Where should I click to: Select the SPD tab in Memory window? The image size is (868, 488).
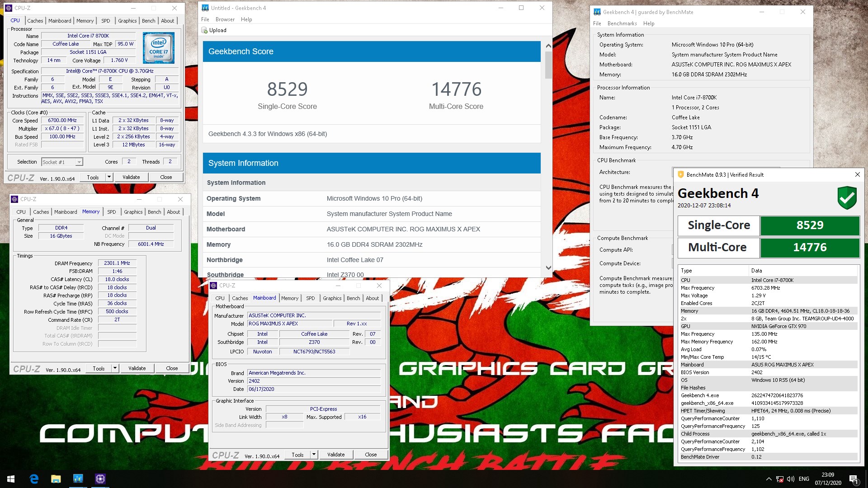tap(111, 212)
